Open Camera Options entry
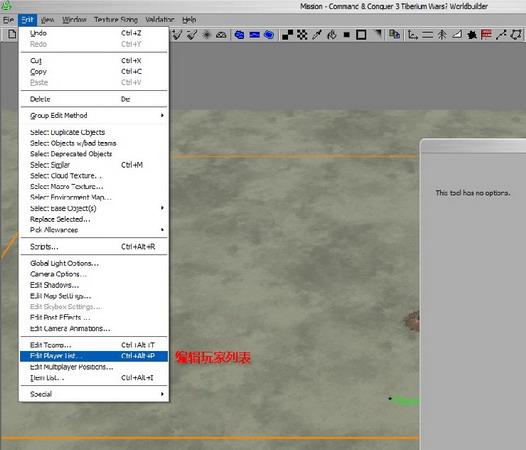 94,274
